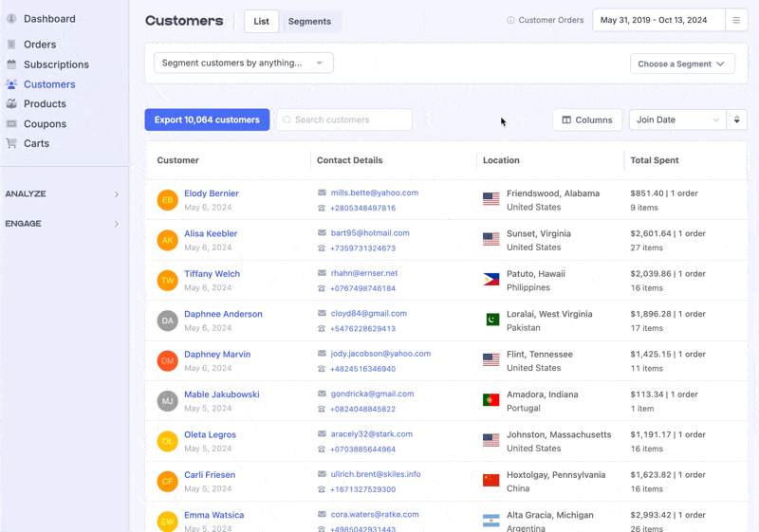Open the Join Date sort dropdown
This screenshot has height=532, width=759.
click(676, 120)
